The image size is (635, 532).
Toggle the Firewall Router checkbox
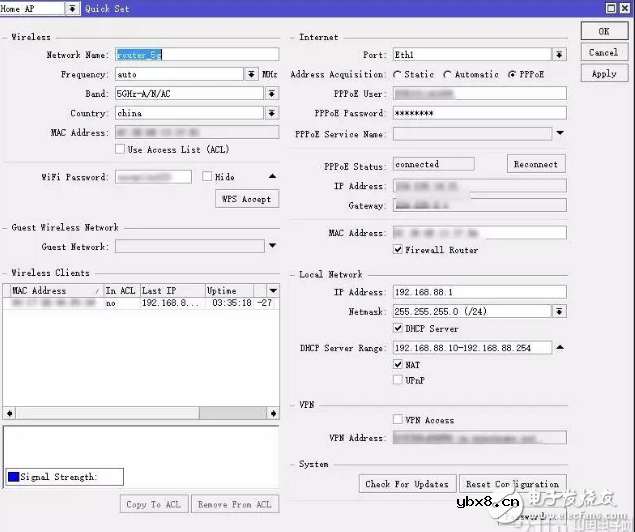pyautogui.click(x=398, y=249)
